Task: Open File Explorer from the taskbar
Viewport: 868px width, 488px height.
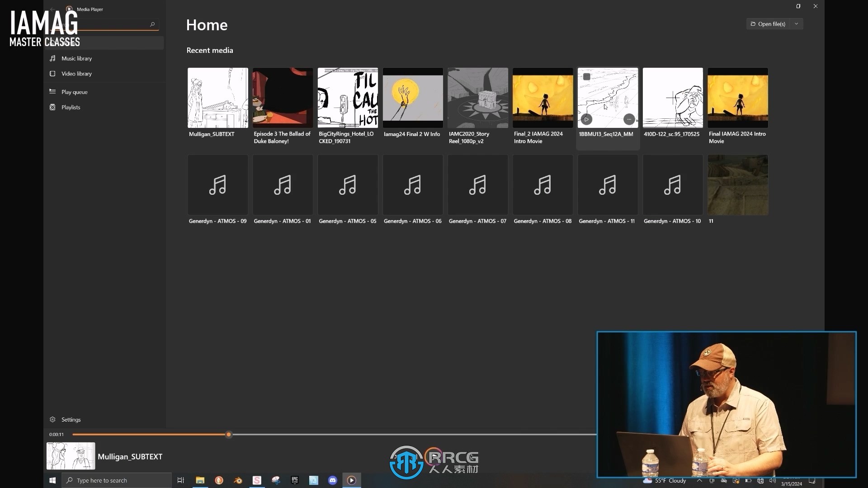Action: coord(200,480)
